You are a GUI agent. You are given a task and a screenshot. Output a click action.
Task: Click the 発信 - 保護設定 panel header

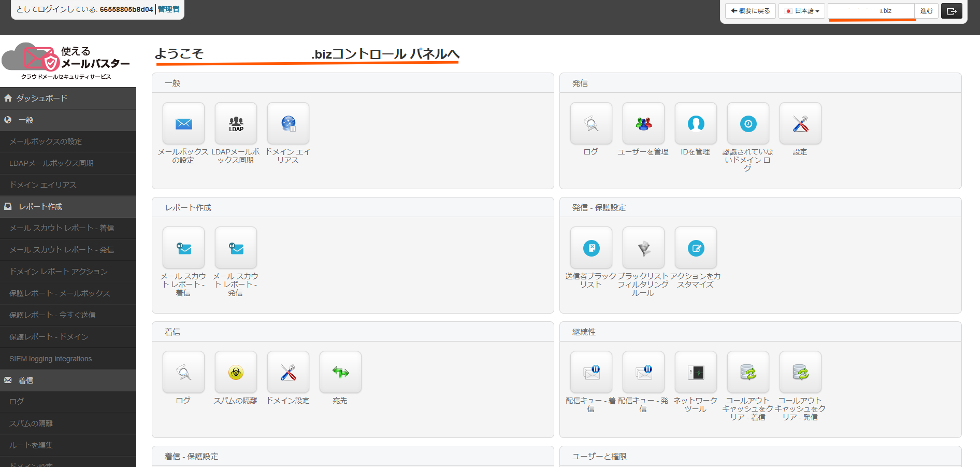(x=760, y=207)
